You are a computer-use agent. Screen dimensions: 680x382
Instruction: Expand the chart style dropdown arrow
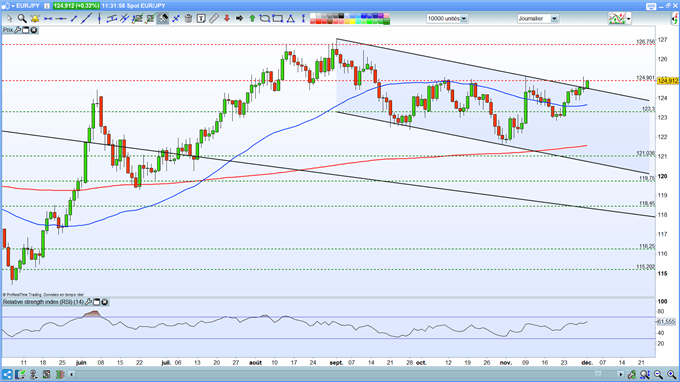point(628,19)
